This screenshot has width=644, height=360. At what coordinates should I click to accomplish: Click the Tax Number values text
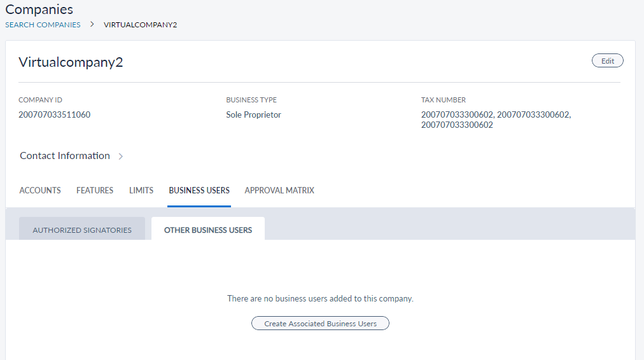[496, 120]
